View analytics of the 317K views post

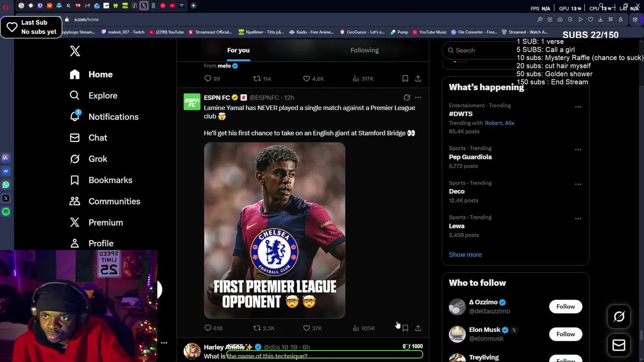click(x=363, y=78)
